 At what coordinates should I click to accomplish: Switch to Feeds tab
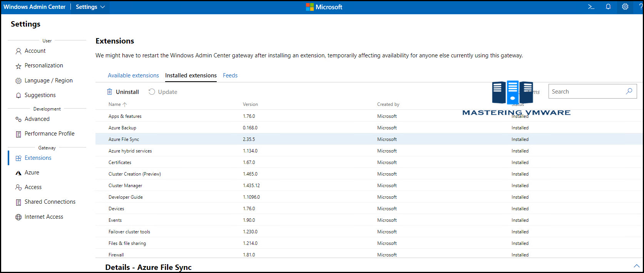pos(230,75)
